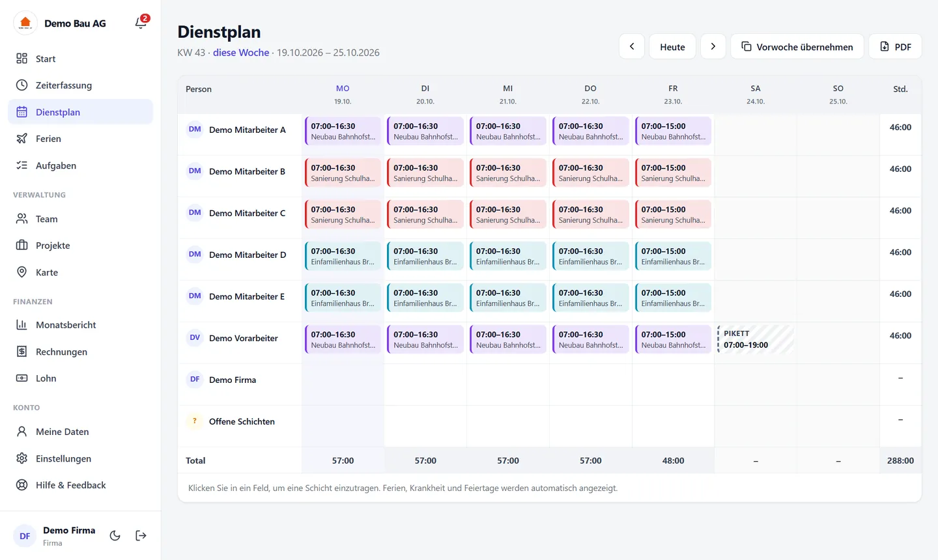
Task: Click Demo Vorarbeiter Monday shift
Action: (343, 339)
